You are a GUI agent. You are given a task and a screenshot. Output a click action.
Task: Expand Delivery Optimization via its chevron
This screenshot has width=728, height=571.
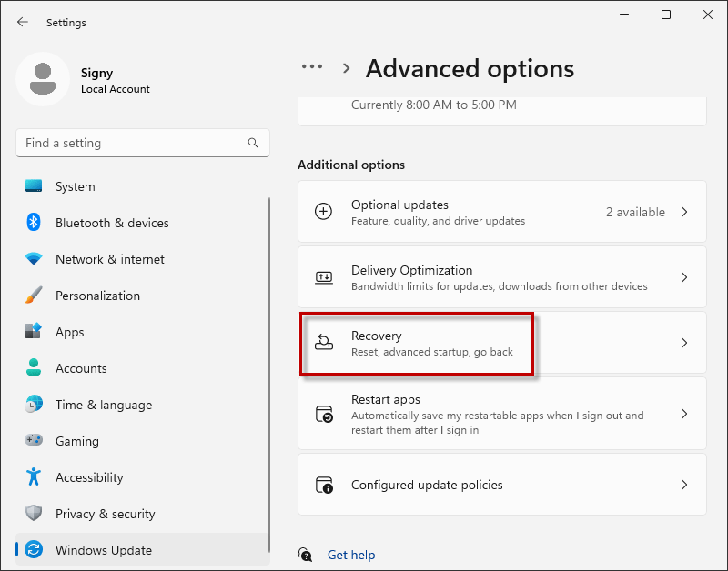coord(684,277)
